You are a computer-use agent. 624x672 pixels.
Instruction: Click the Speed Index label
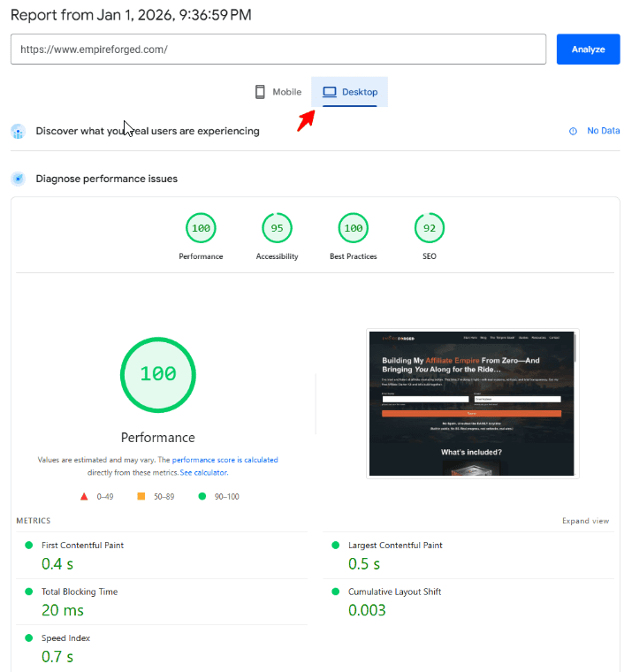[65, 638]
